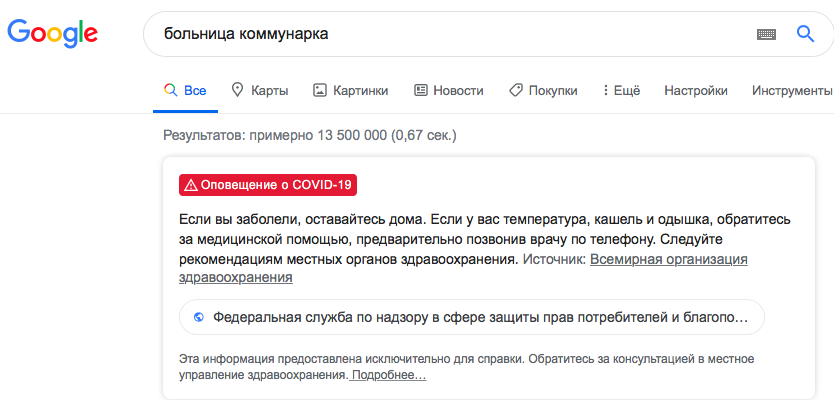Image resolution: width=834 pixels, height=400 pixels.
Task: Click the globe icon in Федеральная служба chip
Action: pyautogui.click(x=198, y=317)
